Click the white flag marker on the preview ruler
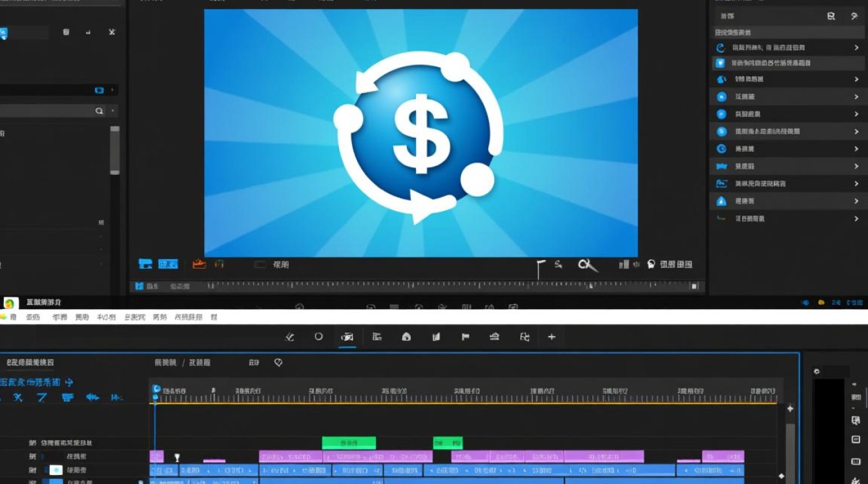Viewport: 868px width, 484px height. click(x=540, y=268)
